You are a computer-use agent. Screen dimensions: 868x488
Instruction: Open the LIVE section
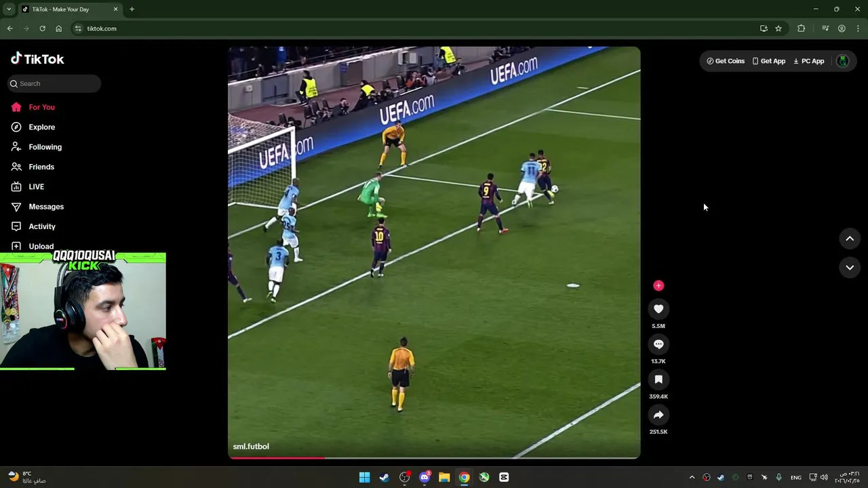(x=36, y=186)
